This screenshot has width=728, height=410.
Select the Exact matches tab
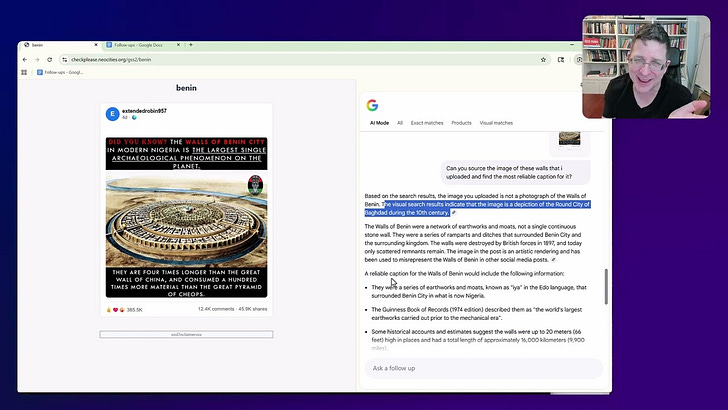pyautogui.click(x=427, y=123)
